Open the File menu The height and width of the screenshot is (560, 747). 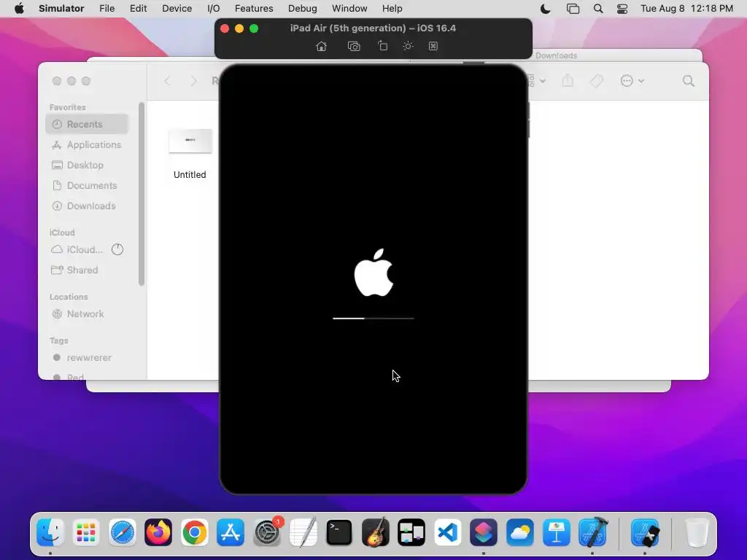pyautogui.click(x=107, y=9)
